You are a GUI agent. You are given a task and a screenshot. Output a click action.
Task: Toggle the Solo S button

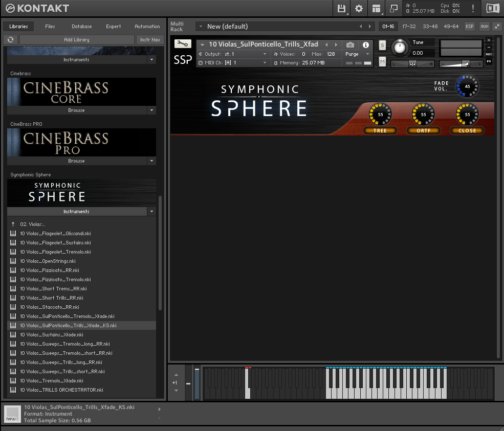coord(382,46)
